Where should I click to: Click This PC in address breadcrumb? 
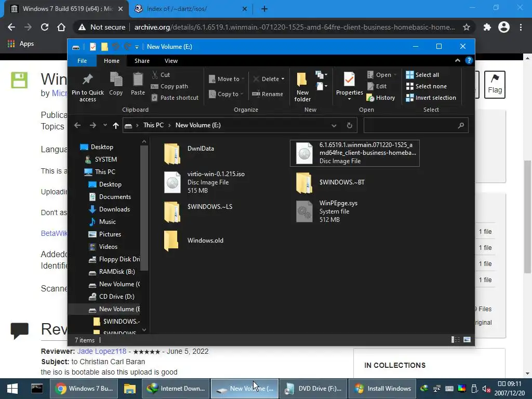[x=153, y=125]
